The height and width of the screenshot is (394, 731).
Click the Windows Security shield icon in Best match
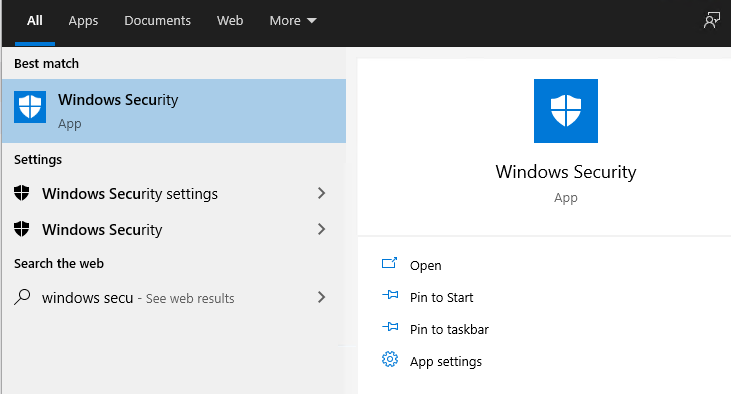30,107
